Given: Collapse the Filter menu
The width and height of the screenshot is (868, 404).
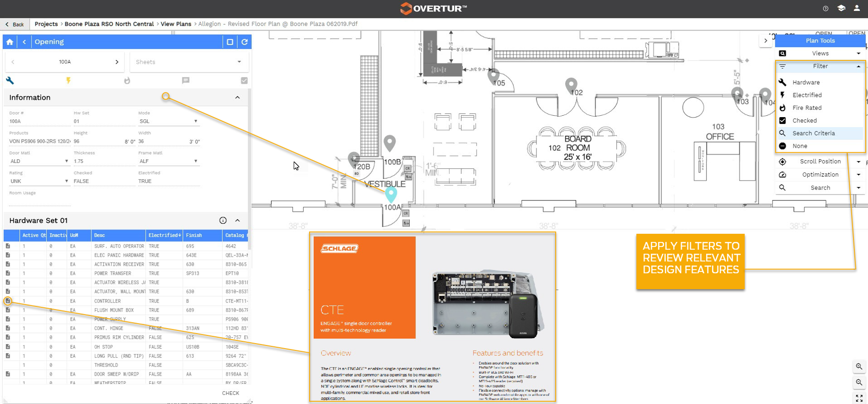Looking at the screenshot, I should (820, 66).
